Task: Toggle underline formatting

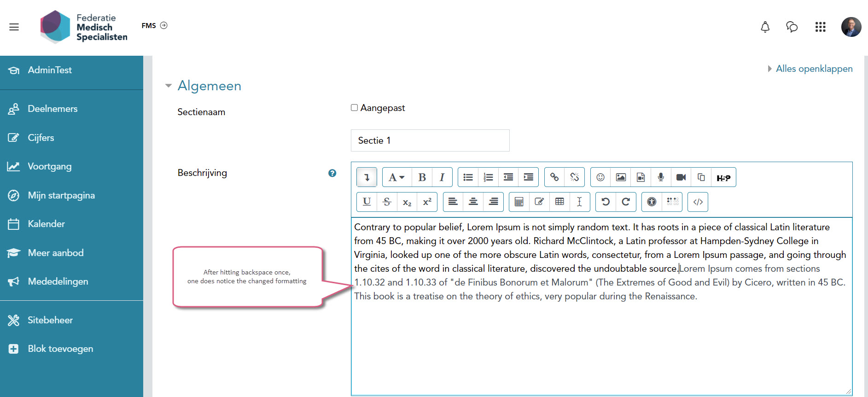Action: coord(367,202)
